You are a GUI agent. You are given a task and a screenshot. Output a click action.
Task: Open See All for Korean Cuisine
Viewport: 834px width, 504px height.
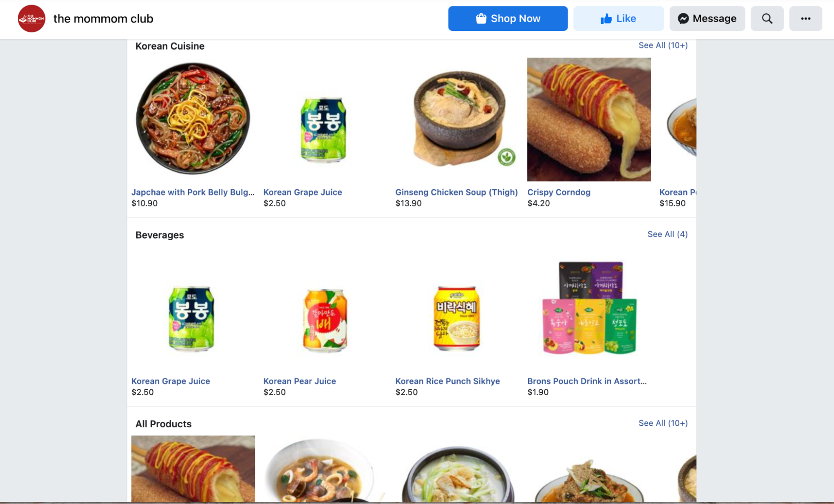(x=663, y=45)
